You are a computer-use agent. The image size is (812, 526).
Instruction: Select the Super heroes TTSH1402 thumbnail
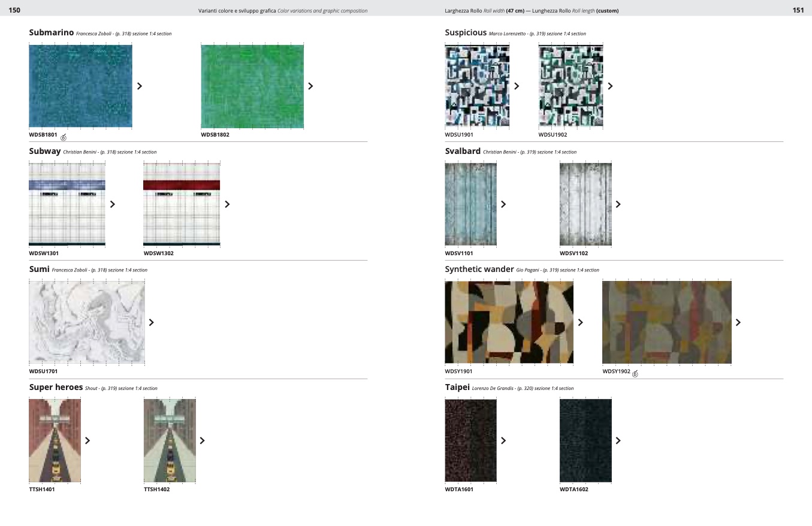click(170, 440)
